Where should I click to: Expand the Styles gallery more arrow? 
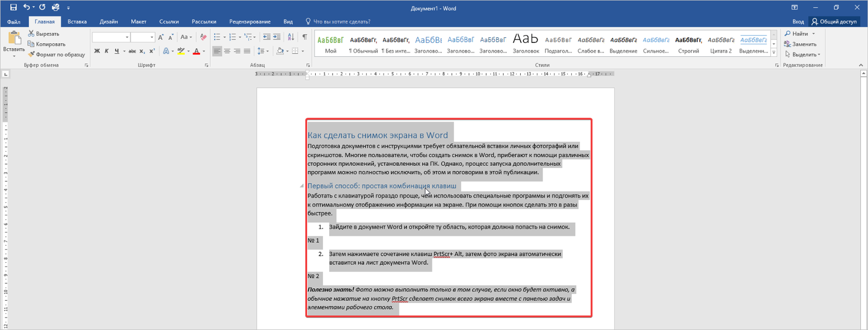pos(774,53)
